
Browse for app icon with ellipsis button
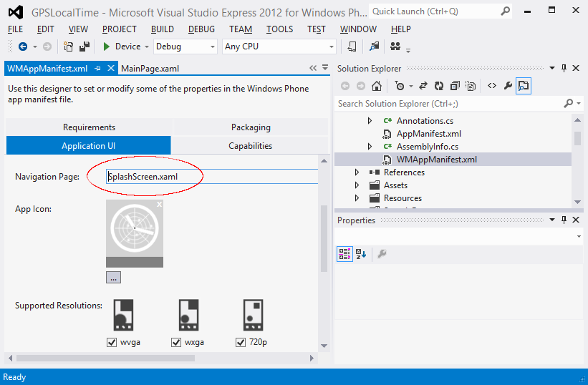[x=114, y=278]
